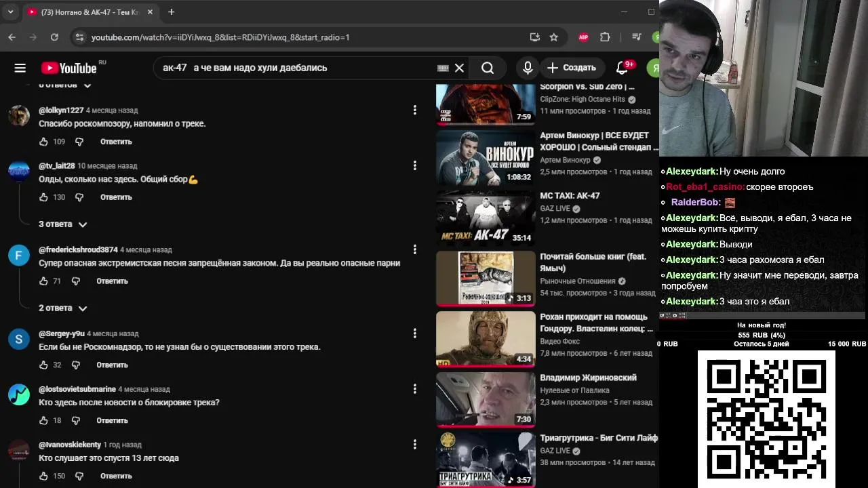Open the @lostsovietsubmarine channel link

point(77,390)
